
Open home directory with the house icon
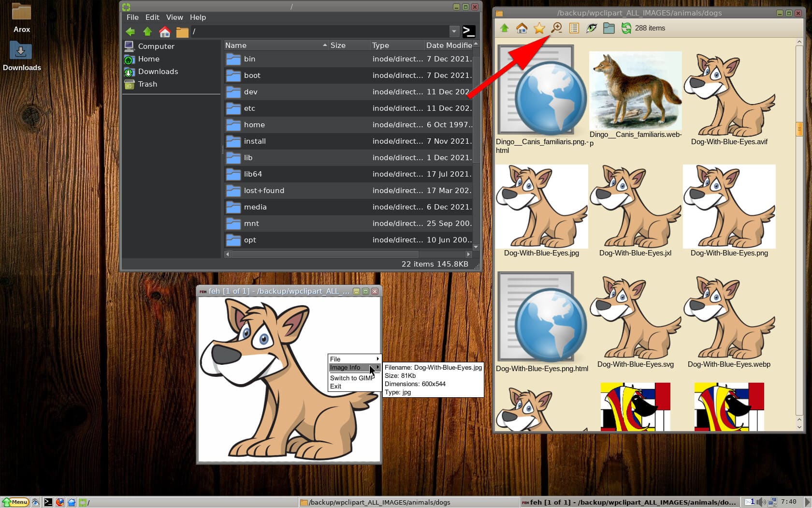pos(521,28)
